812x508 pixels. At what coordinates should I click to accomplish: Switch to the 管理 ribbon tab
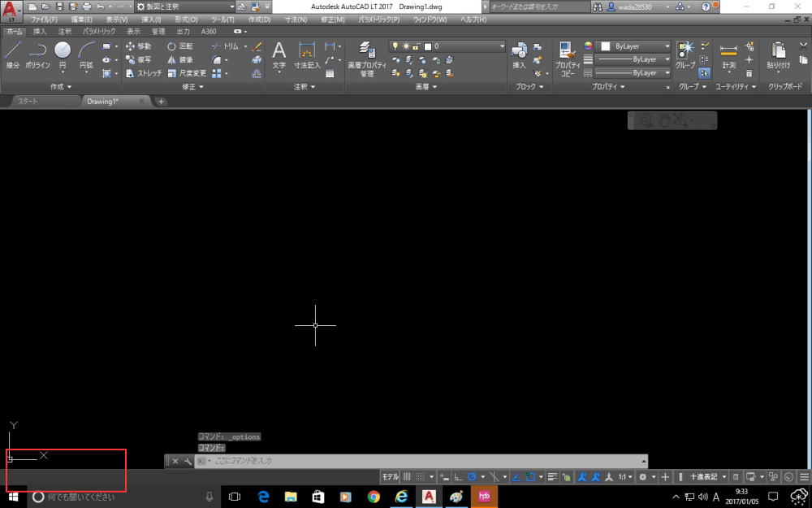click(158, 32)
